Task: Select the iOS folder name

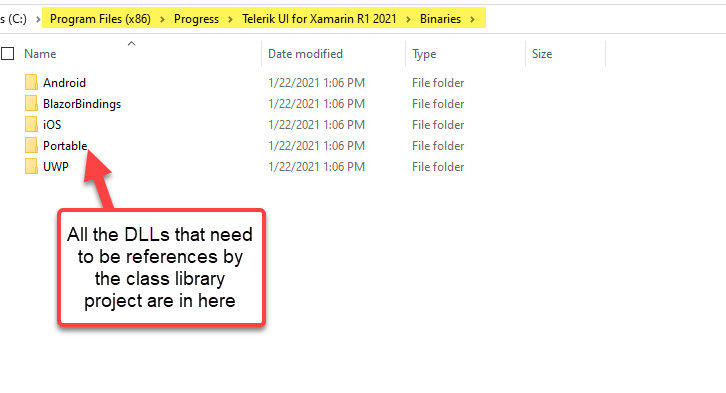Action: coord(52,125)
